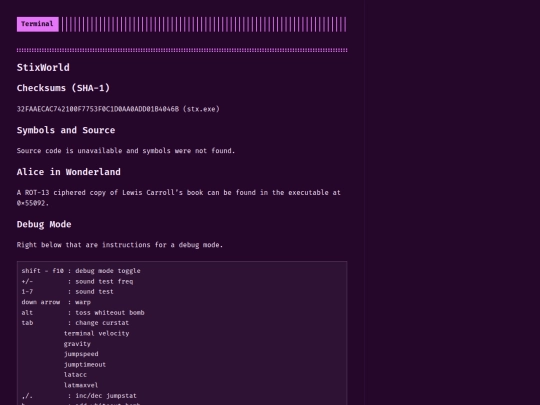This screenshot has height=405, width=540.
Task: Click the '1-7 : sound test' line
Action: point(68,292)
